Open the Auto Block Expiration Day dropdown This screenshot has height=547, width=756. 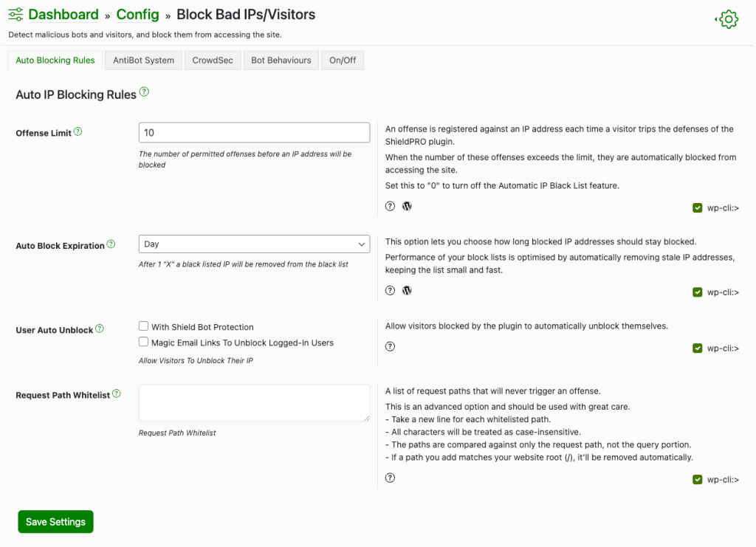tap(254, 244)
